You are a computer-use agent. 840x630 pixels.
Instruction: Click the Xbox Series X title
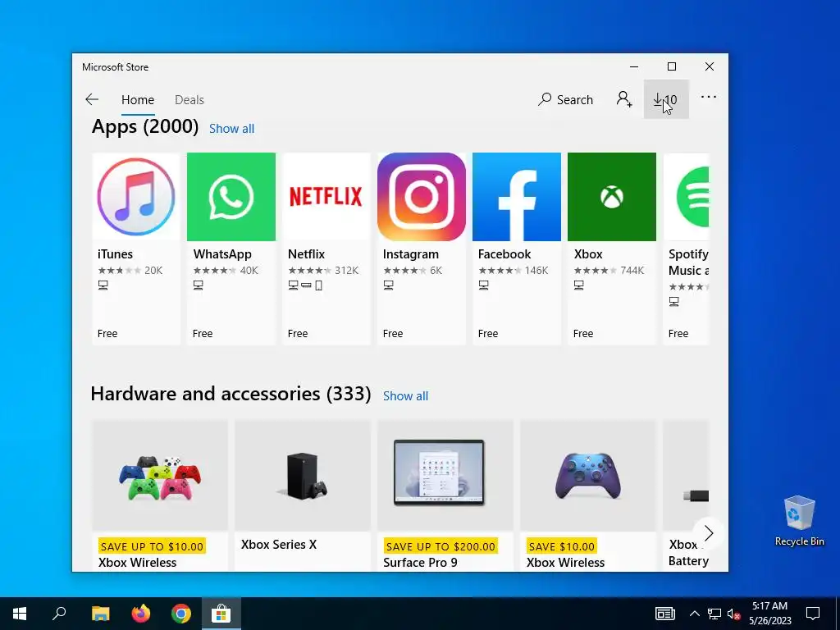(x=279, y=545)
